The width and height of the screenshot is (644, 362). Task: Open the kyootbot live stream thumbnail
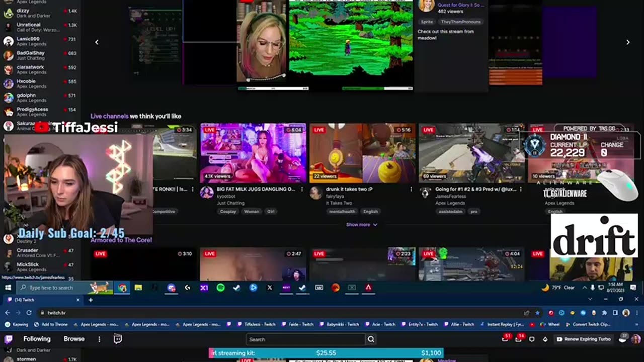[x=253, y=153]
